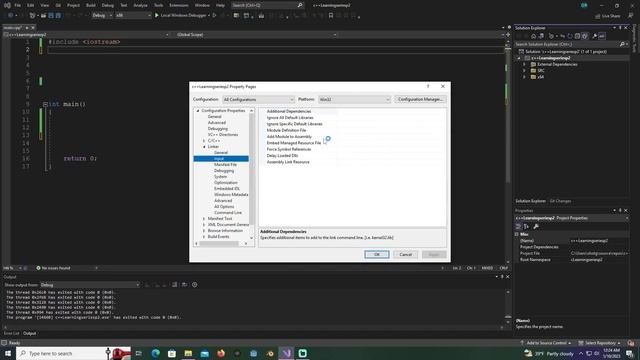Select Ignore All Default Libraries row
The width and height of the screenshot is (640, 360).
pos(353,118)
